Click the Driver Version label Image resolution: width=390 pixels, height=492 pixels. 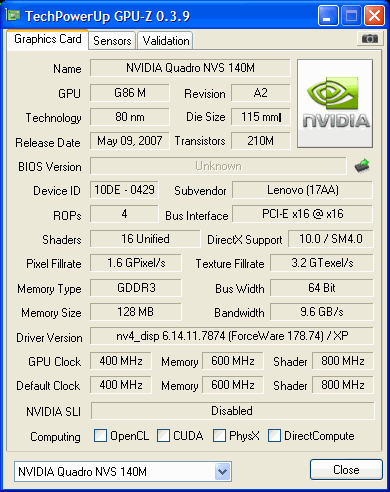pos(49,338)
